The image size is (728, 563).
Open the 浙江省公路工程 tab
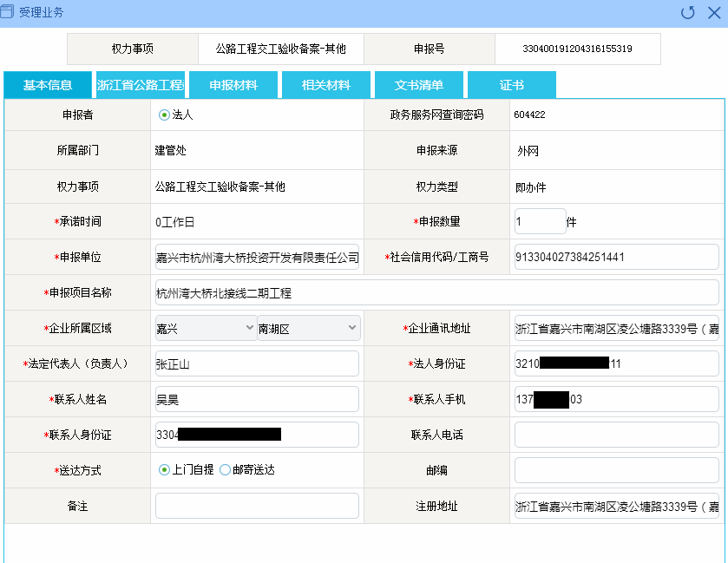(141, 85)
